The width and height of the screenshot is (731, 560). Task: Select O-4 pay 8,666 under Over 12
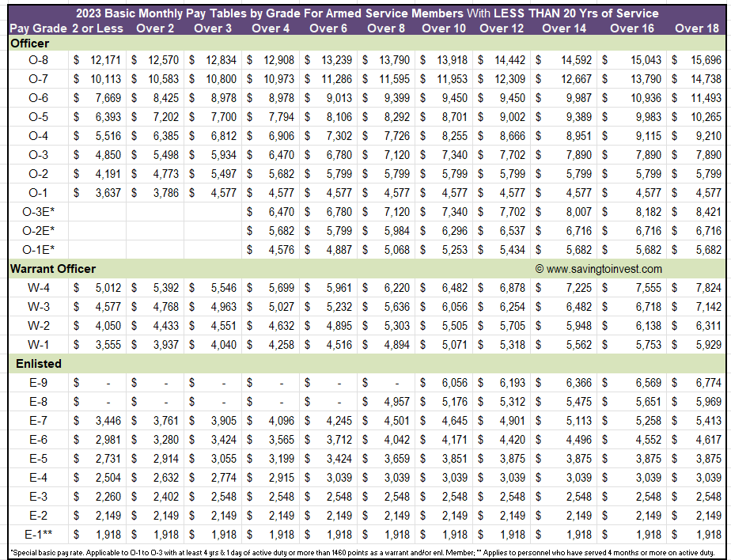(513, 136)
